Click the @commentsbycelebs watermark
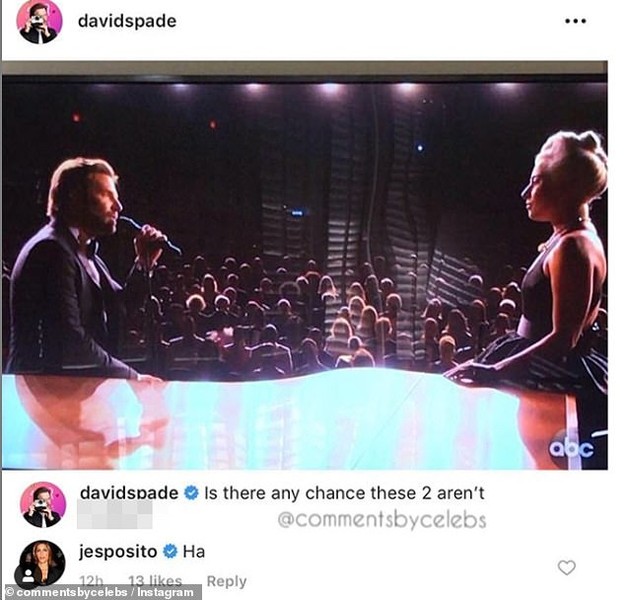The height and width of the screenshot is (600, 625). coord(382,520)
